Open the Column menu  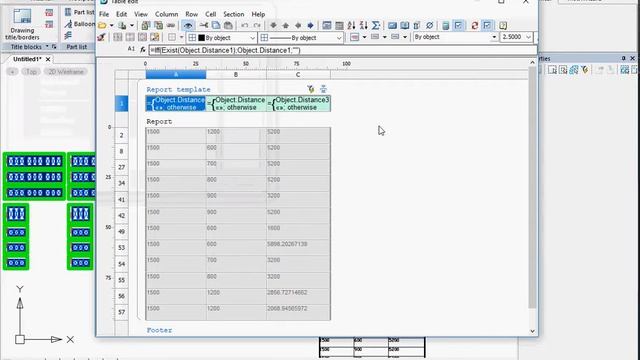[167, 14]
